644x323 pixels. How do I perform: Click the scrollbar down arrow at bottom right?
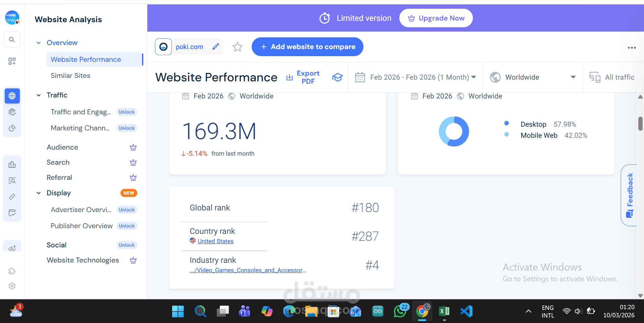[640, 296]
